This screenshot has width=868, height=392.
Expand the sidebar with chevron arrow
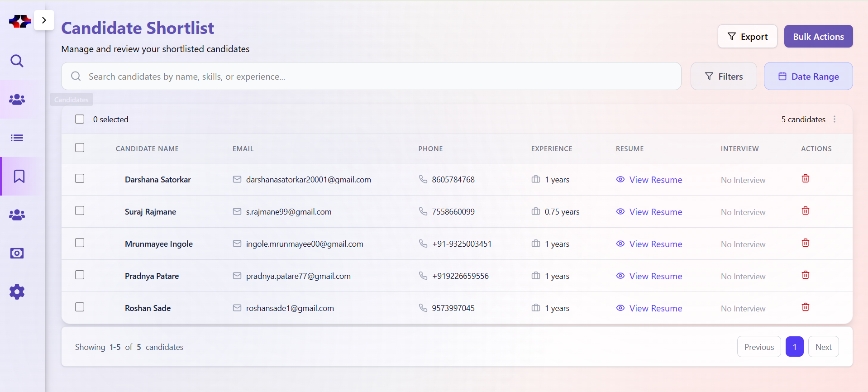click(44, 20)
